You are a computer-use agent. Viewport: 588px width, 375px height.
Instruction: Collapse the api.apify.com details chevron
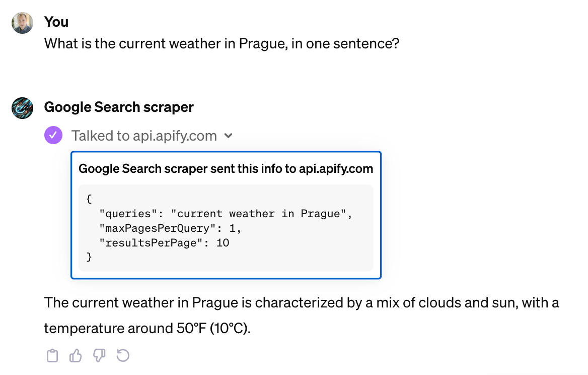pyautogui.click(x=228, y=136)
